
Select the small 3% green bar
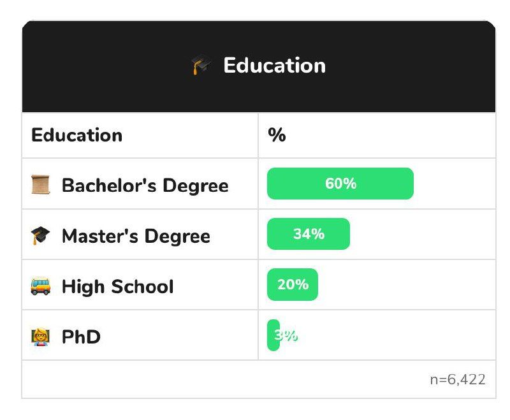(273, 335)
